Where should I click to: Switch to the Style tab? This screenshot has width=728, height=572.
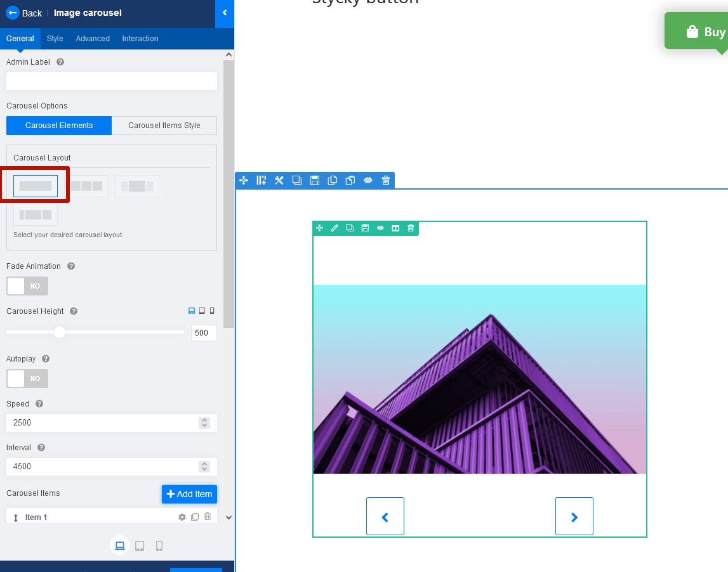coord(55,39)
